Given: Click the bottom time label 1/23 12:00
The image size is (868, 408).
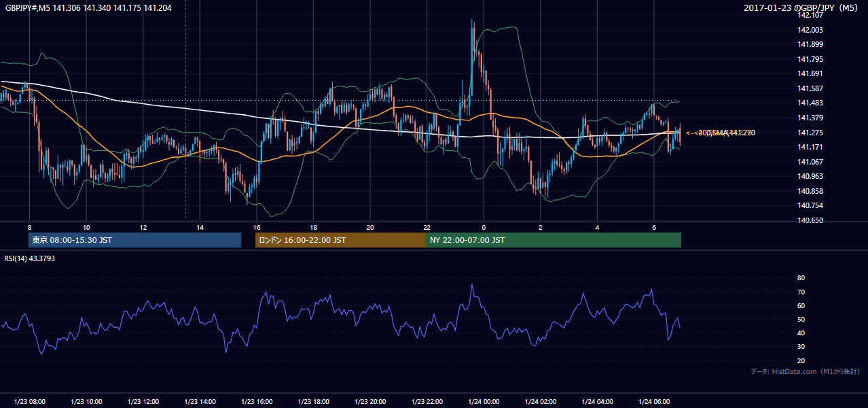Looking at the screenshot, I should 143,402.
